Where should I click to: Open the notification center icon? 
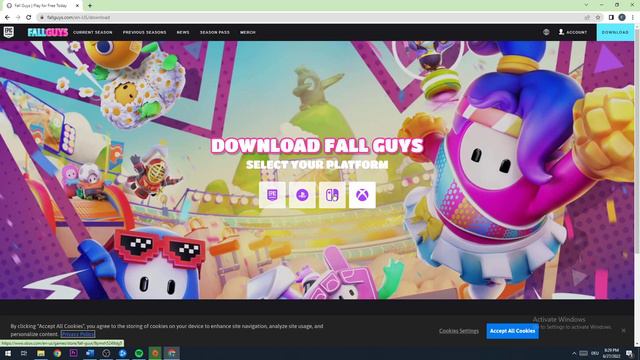[x=629, y=353]
